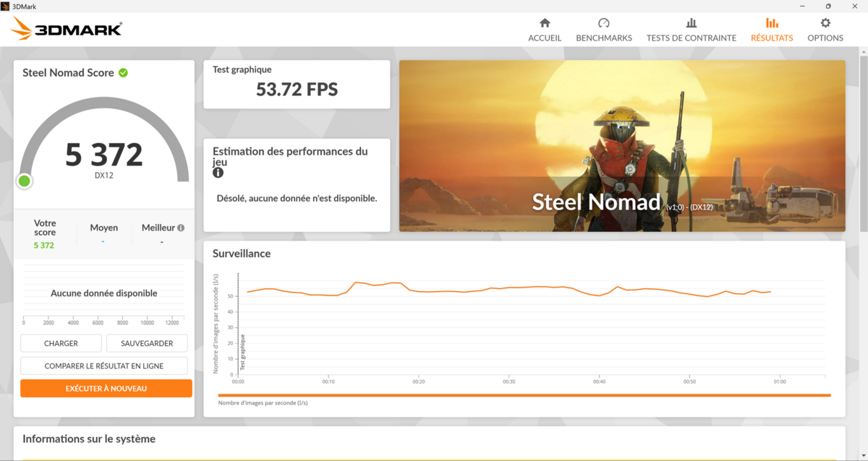The height and width of the screenshot is (461, 868).
Task: Go to the TESTS DE CONTRAINTE tab
Action: 691,38
